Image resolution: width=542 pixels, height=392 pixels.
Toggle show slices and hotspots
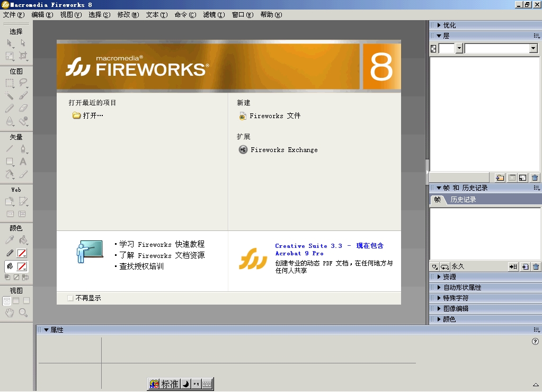point(22,214)
